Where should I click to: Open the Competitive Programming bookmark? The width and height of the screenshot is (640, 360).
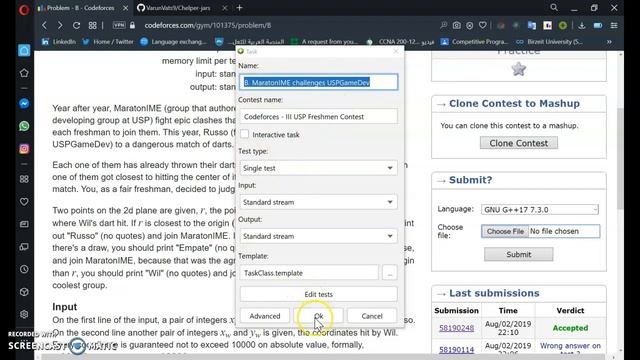474,42
